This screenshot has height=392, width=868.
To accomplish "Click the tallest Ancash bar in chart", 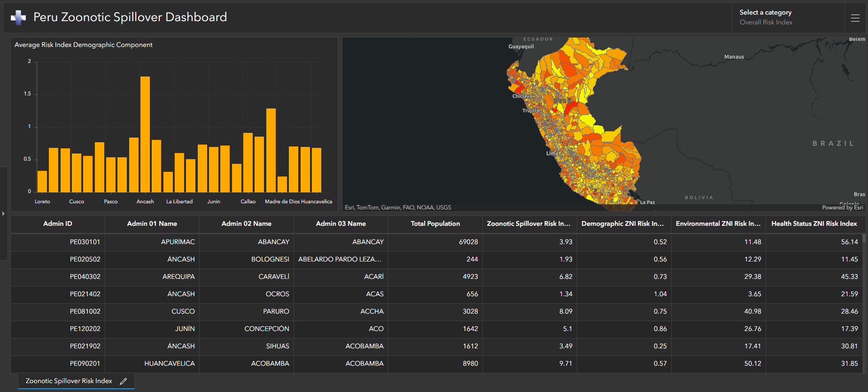I will point(145,134).
